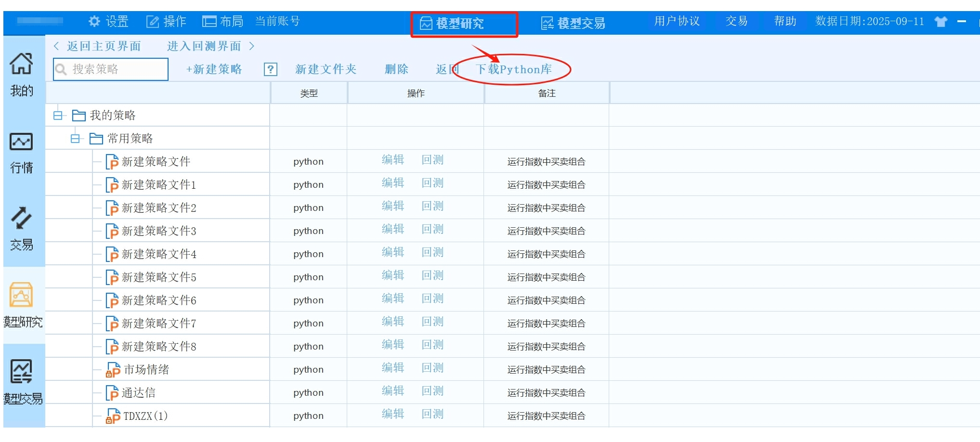Viewport: 980px width, 442px height.
Task: Click the shirt skin theme icon
Action: point(941,22)
